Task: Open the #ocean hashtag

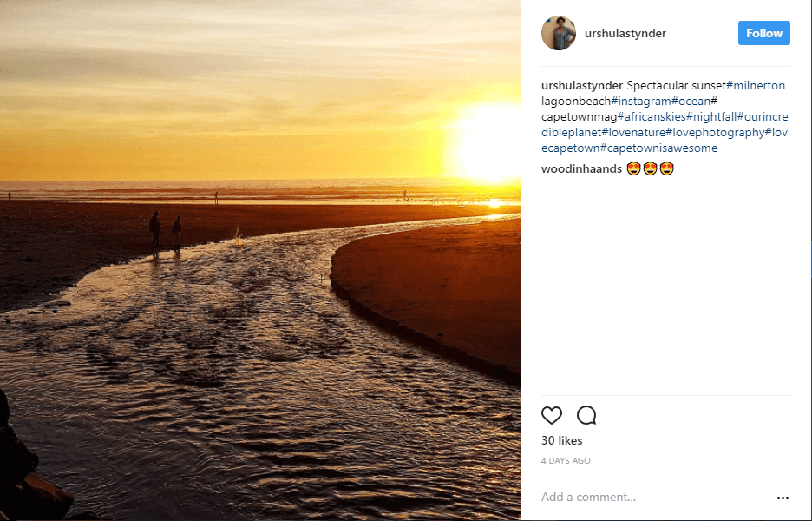Action: [x=691, y=101]
